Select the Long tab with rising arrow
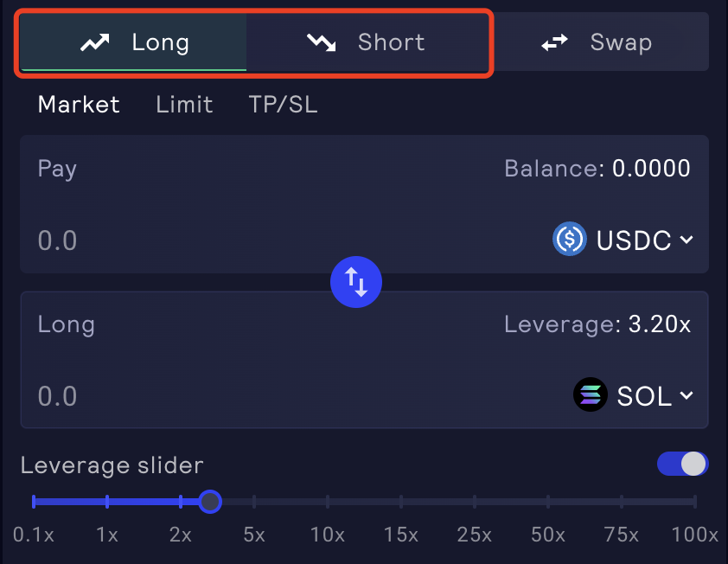The width and height of the screenshot is (728, 564). [134, 42]
